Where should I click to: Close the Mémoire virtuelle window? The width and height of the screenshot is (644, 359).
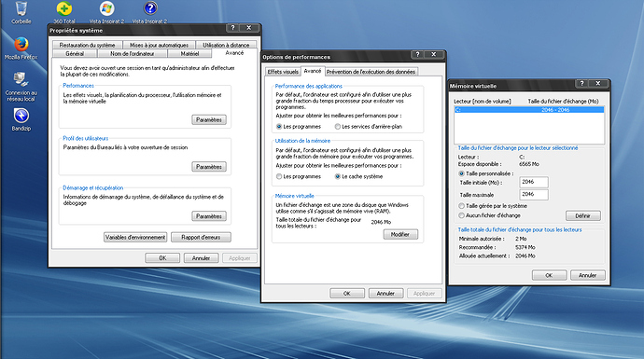click(x=598, y=83)
